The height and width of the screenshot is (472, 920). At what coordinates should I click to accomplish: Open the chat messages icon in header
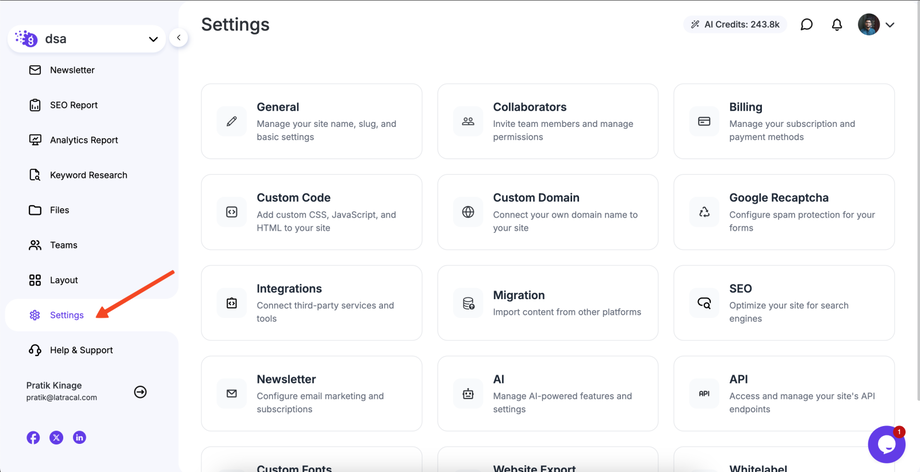(806, 24)
